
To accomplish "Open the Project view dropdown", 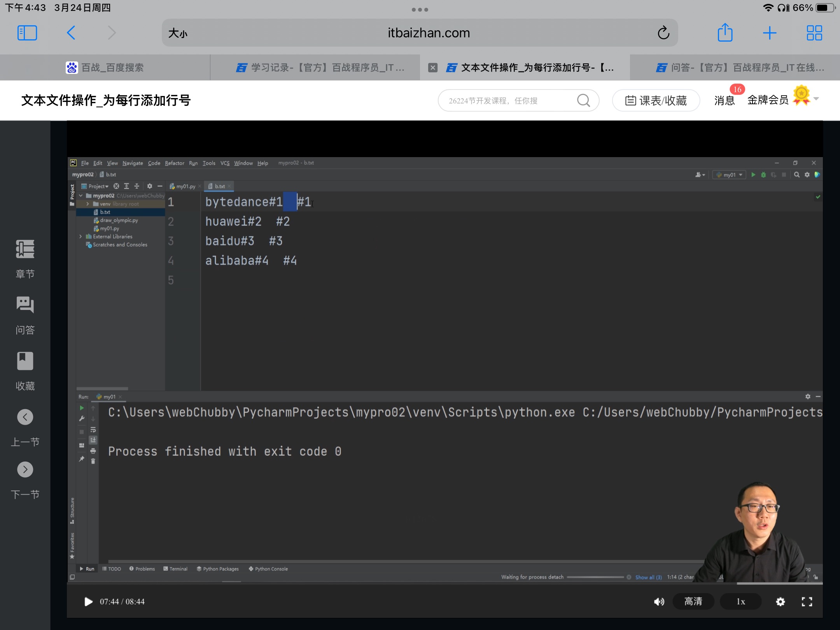I will click(95, 186).
